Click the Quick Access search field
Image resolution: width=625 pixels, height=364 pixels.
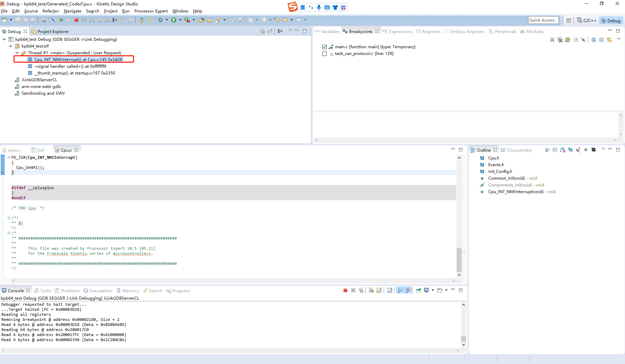[x=543, y=20]
